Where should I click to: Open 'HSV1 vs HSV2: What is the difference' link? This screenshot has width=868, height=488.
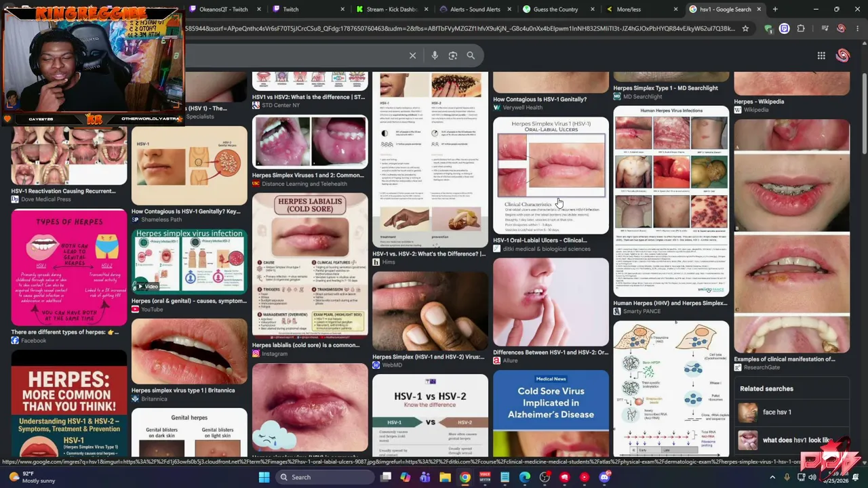point(309,97)
